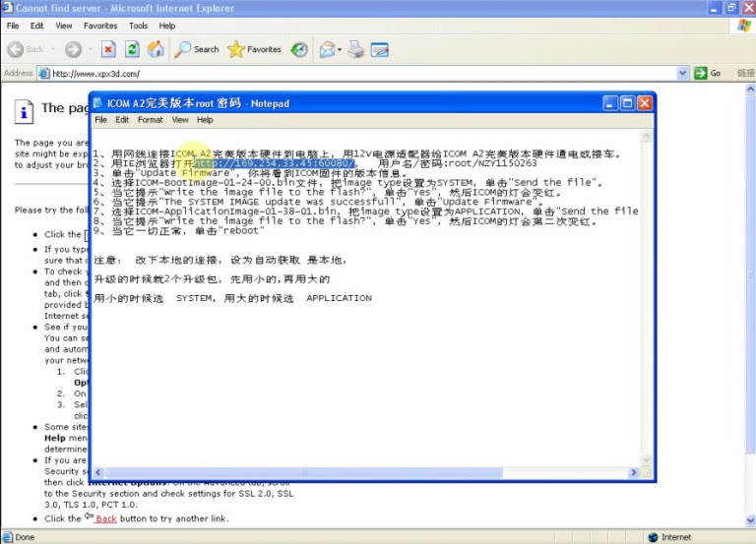Open Notepad File menu
Screen dimensions: 756x544
click(100, 119)
